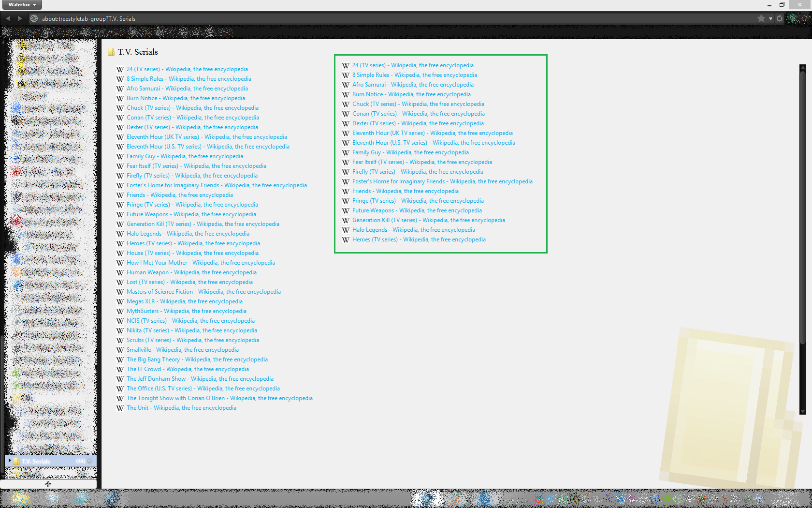Open the Masters of Science Fiction link

click(x=203, y=292)
